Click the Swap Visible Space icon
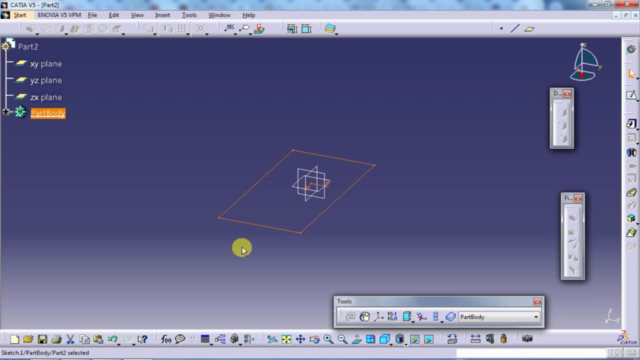This screenshot has height=360, width=640. [429, 339]
